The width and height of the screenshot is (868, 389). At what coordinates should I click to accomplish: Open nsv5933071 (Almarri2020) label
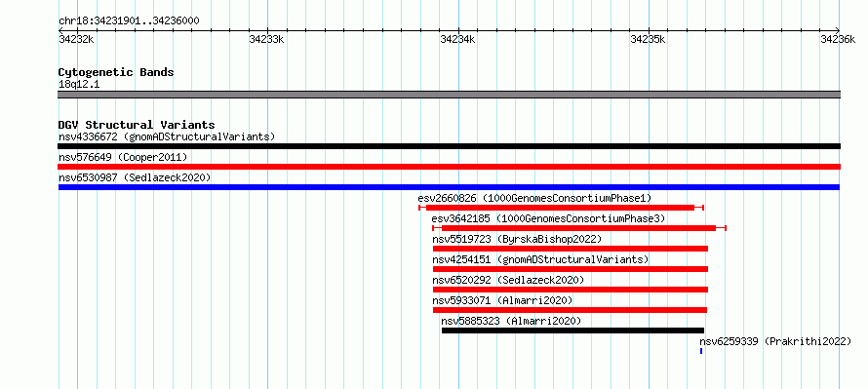click(x=502, y=300)
